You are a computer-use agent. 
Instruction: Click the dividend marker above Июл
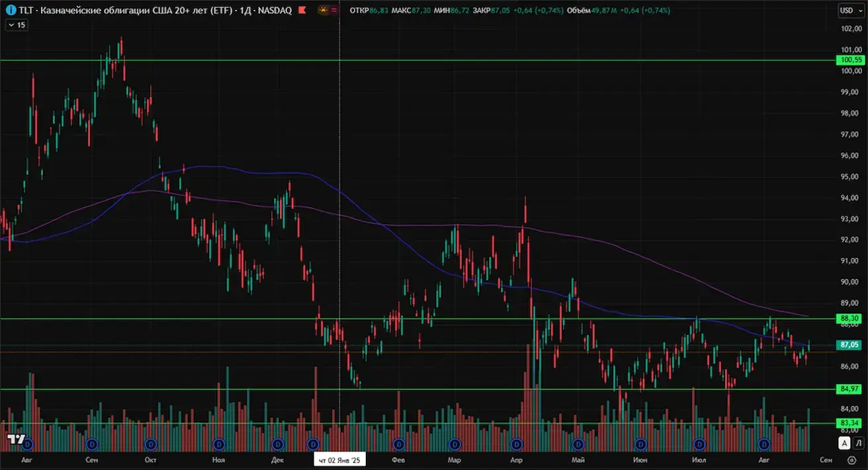click(699, 443)
